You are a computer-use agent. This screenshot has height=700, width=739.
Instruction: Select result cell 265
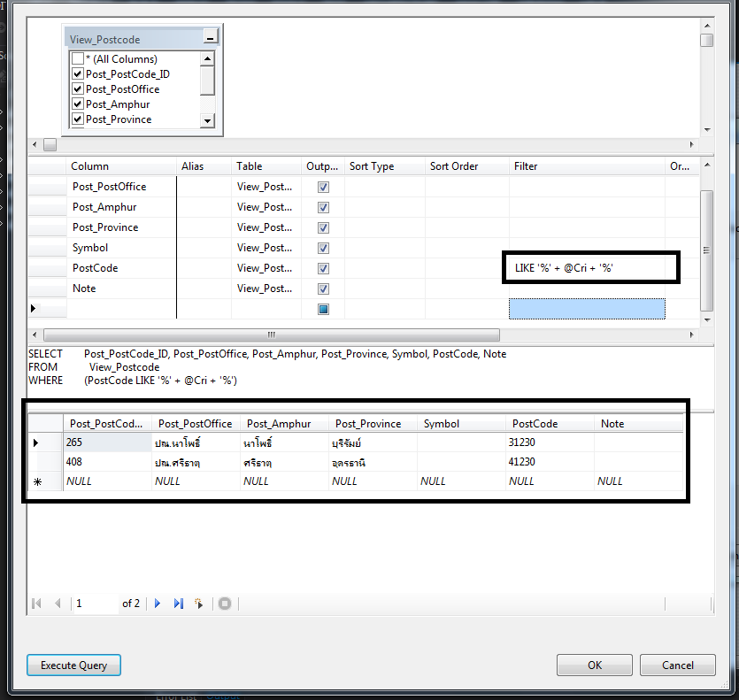pyautogui.click(x=107, y=442)
